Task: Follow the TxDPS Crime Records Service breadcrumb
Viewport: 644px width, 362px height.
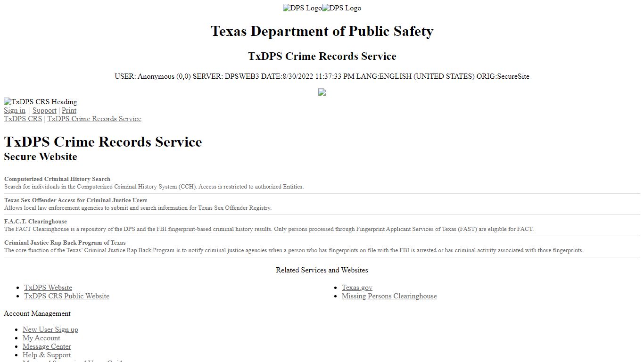Action: (94, 119)
